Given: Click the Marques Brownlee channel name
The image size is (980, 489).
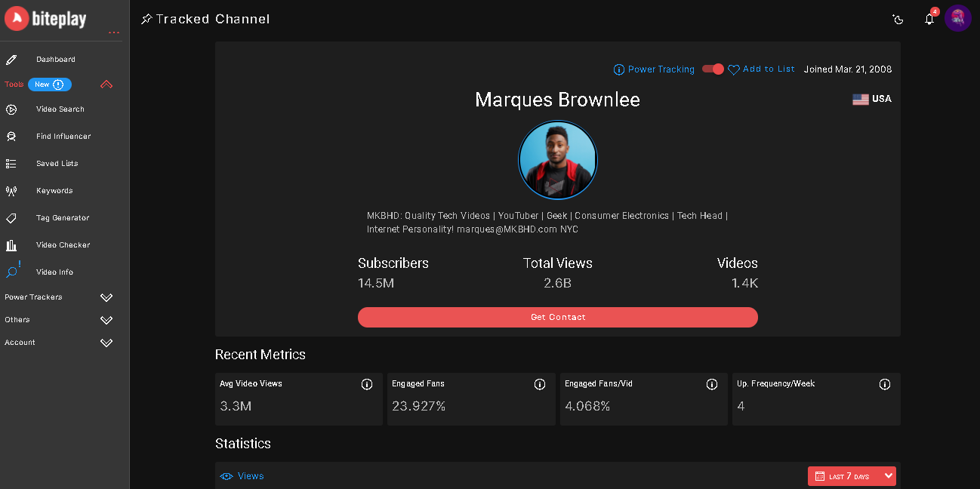Looking at the screenshot, I should point(558,100).
